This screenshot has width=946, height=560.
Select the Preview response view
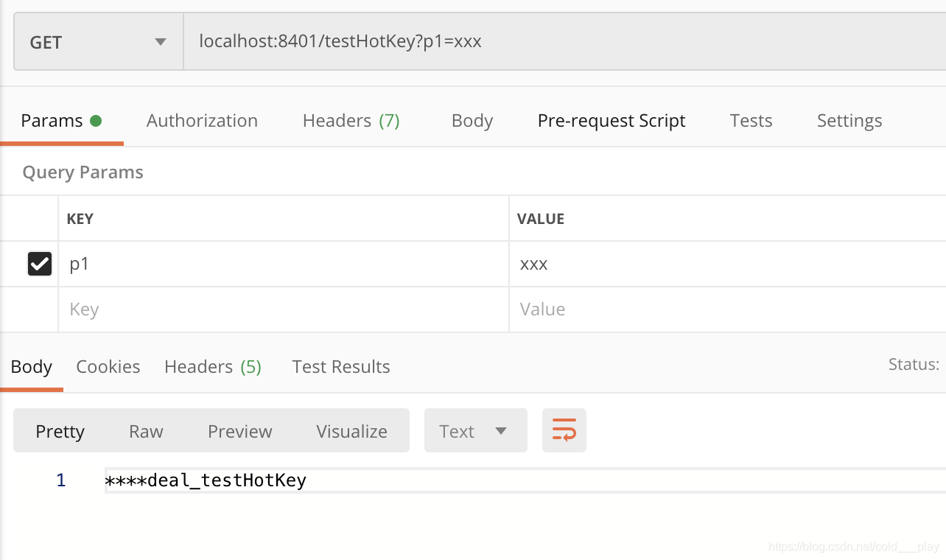click(240, 431)
